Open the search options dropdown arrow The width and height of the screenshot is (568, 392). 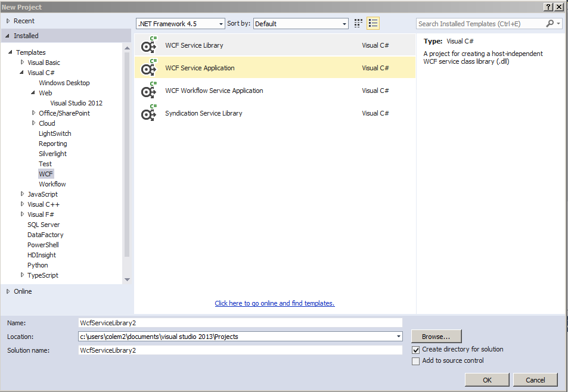(x=558, y=23)
